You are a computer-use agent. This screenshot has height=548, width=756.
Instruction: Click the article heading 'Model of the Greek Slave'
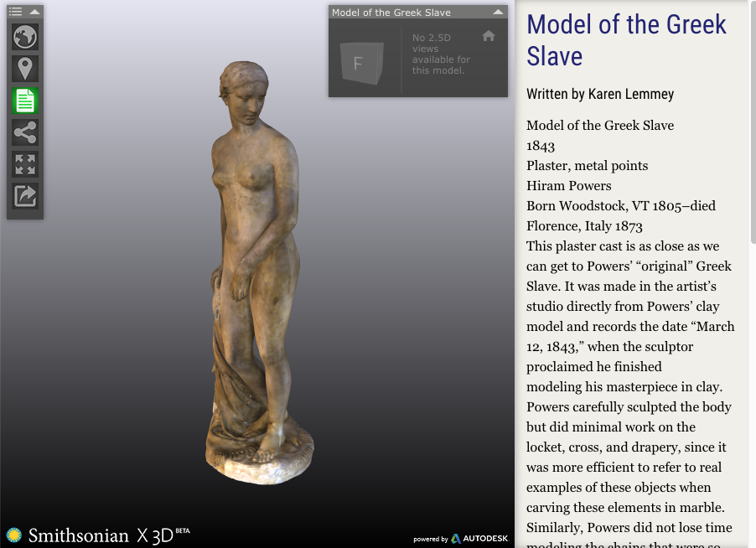point(626,40)
